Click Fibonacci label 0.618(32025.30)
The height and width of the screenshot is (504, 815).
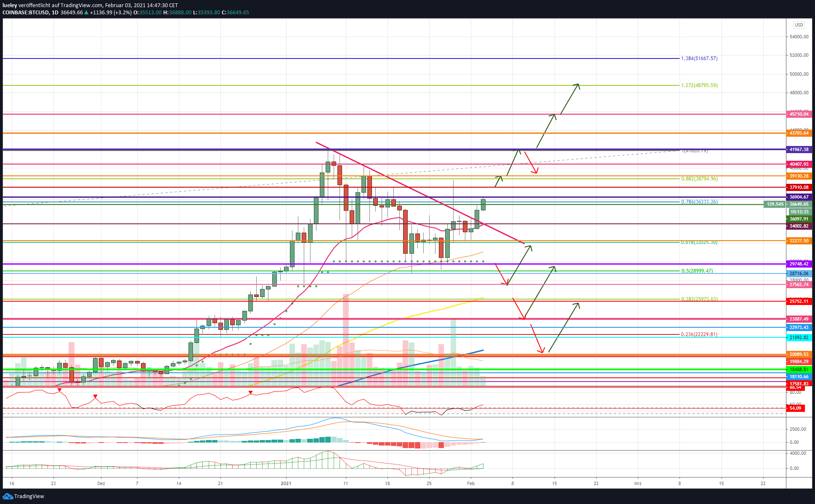point(699,242)
